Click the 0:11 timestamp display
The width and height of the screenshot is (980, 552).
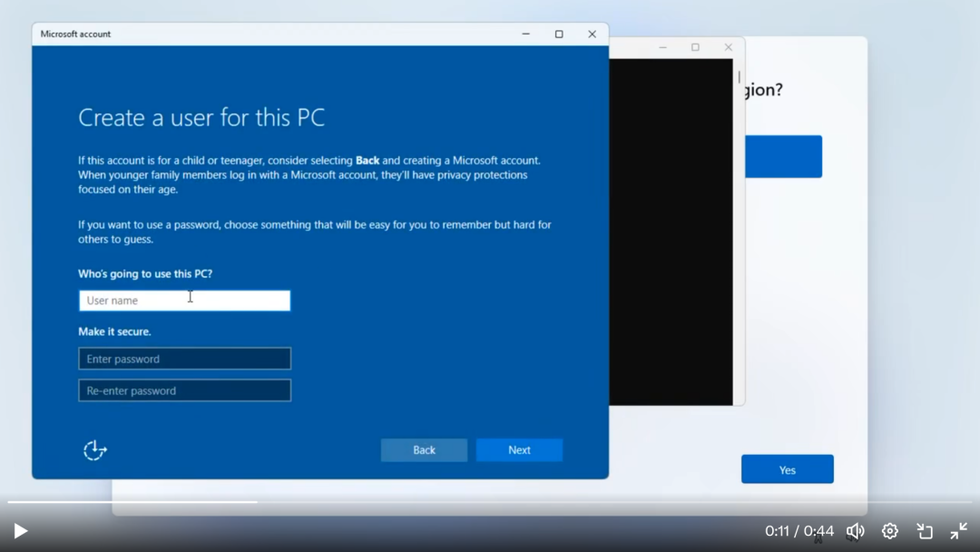pos(779,530)
